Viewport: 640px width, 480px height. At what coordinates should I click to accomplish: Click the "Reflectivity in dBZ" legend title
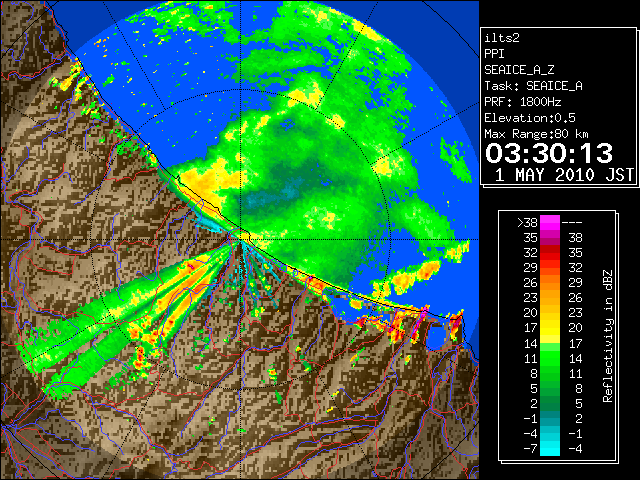coord(608,336)
